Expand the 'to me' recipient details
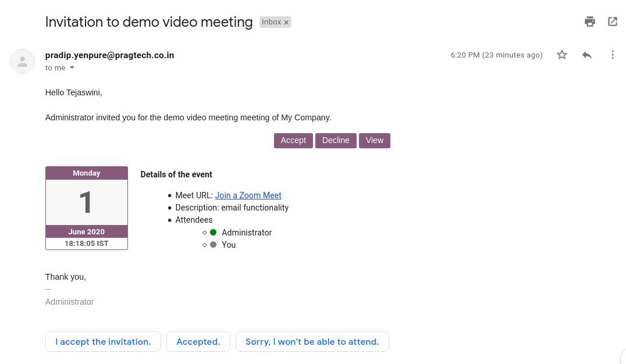 pos(72,68)
